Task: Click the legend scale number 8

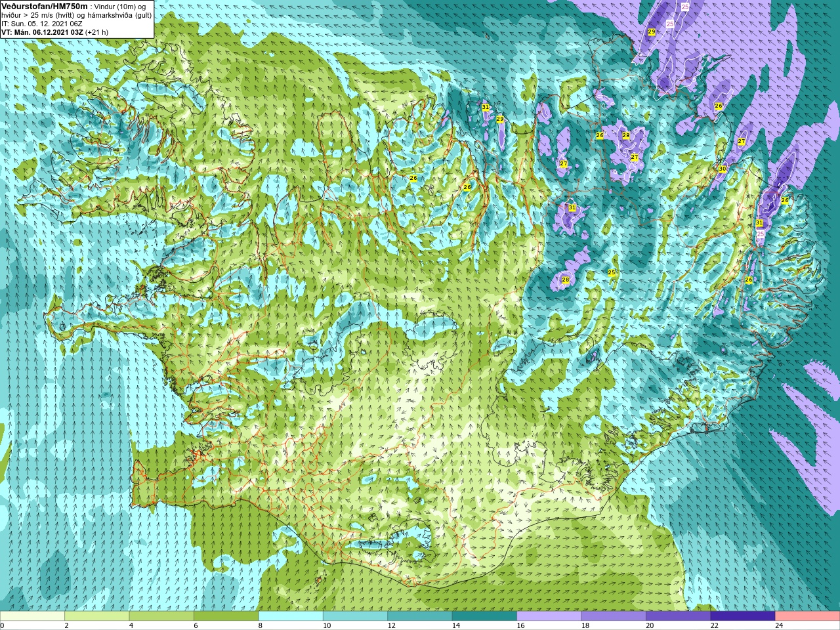Action: (261, 625)
